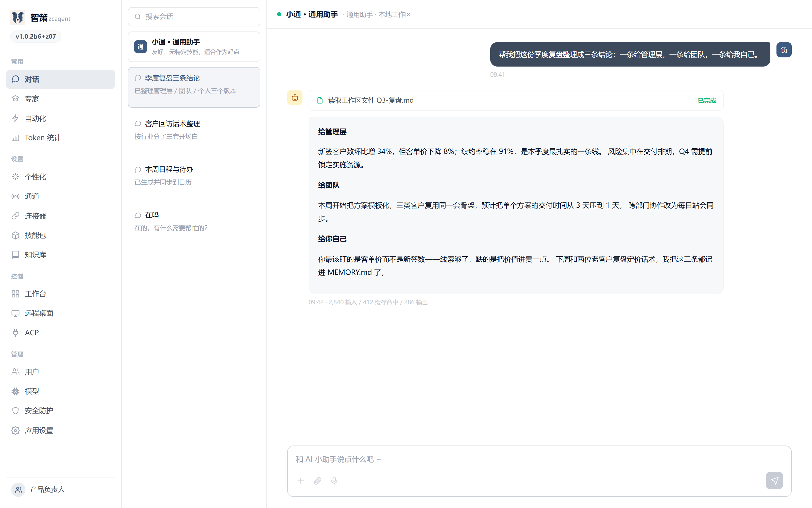Click the paperclip attachment icon
The width and height of the screenshot is (812, 508).
pyautogui.click(x=317, y=481)
